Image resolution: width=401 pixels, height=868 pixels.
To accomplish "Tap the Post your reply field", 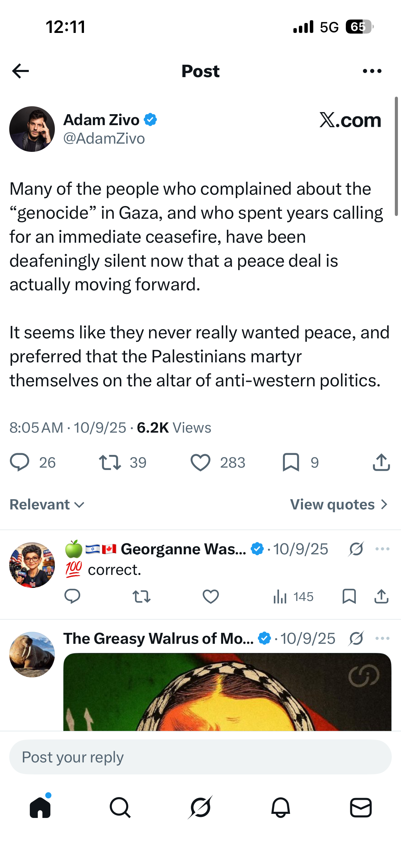I will click(200, 757).
